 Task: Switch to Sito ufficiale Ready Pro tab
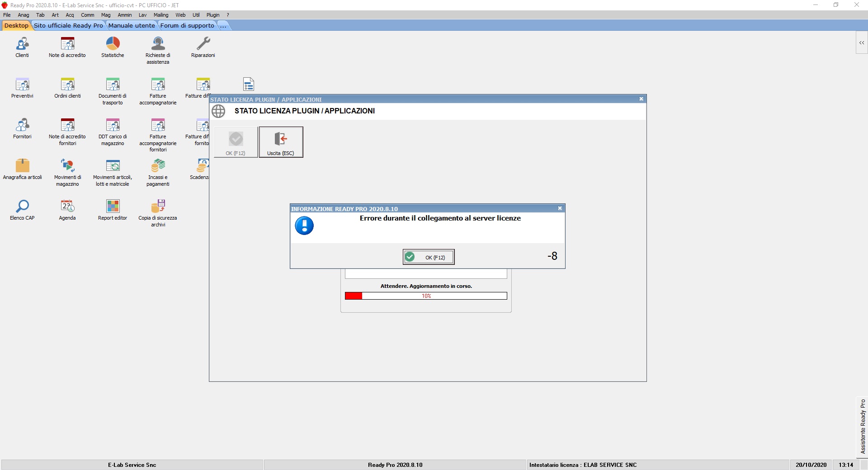(x=68, y=25)
